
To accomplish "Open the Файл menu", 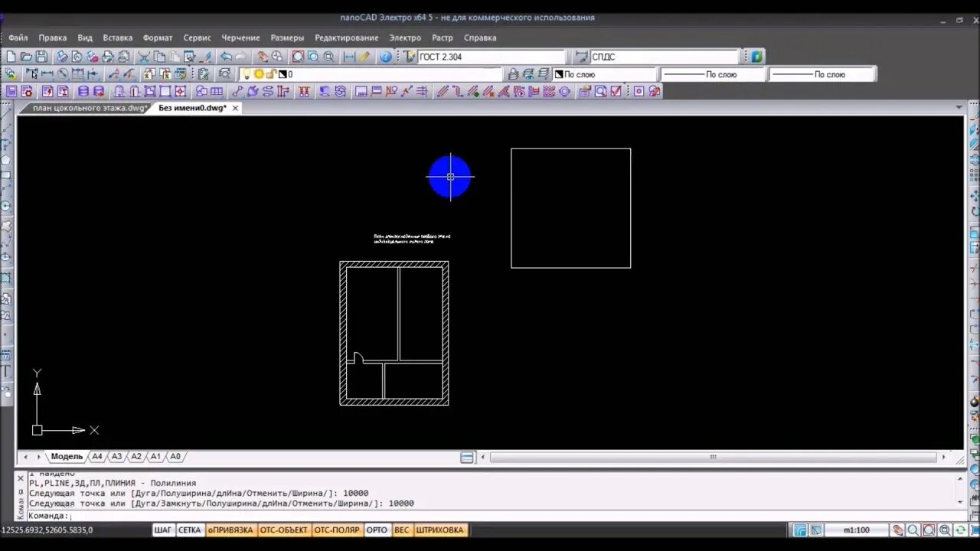I will 18,37.
